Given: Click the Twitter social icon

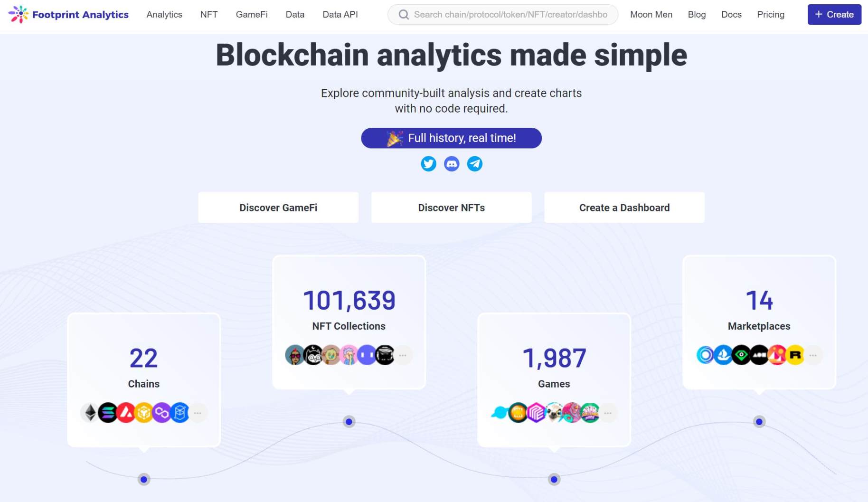Looking at the screenshot, I should click(428, 163).
